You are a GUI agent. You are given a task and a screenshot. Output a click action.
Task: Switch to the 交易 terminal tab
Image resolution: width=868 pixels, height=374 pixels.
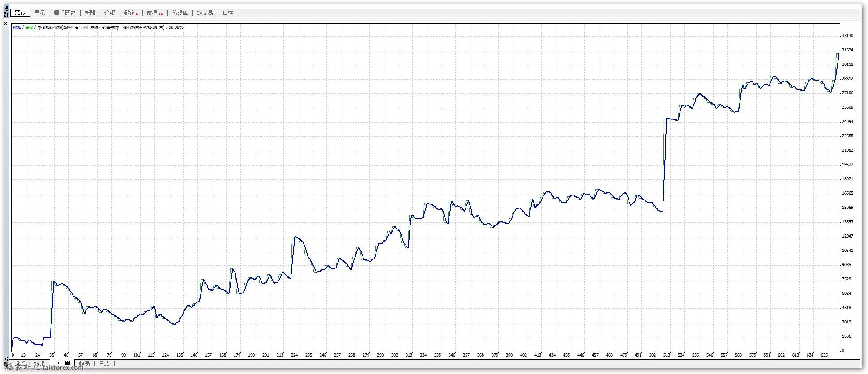tap(20, 13)
